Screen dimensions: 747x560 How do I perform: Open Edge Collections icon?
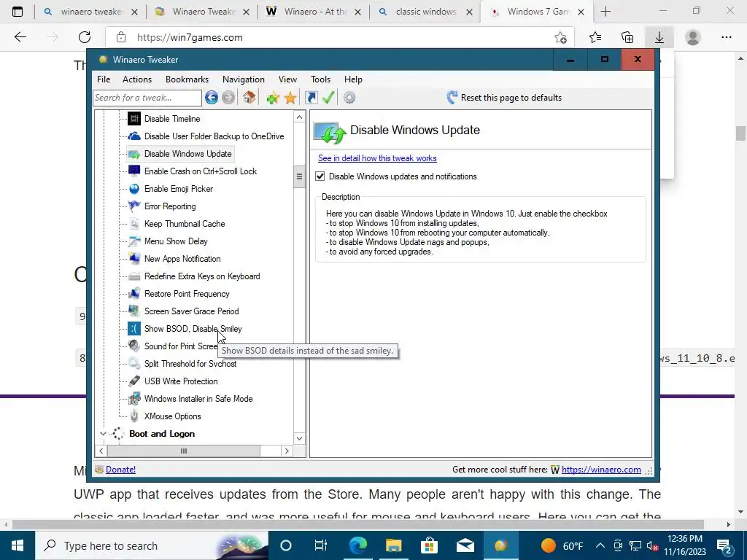[627, 37]
